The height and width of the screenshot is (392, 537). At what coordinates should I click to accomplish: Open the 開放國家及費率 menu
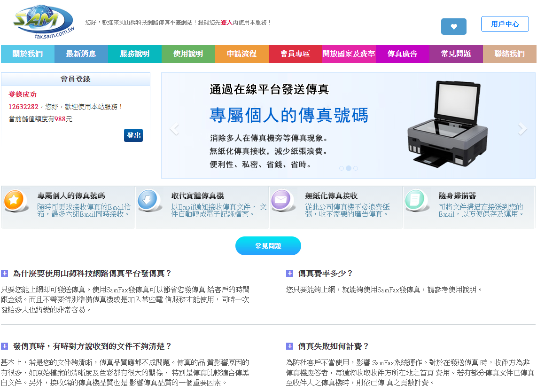pyautogui.click(x=349, y=54)
